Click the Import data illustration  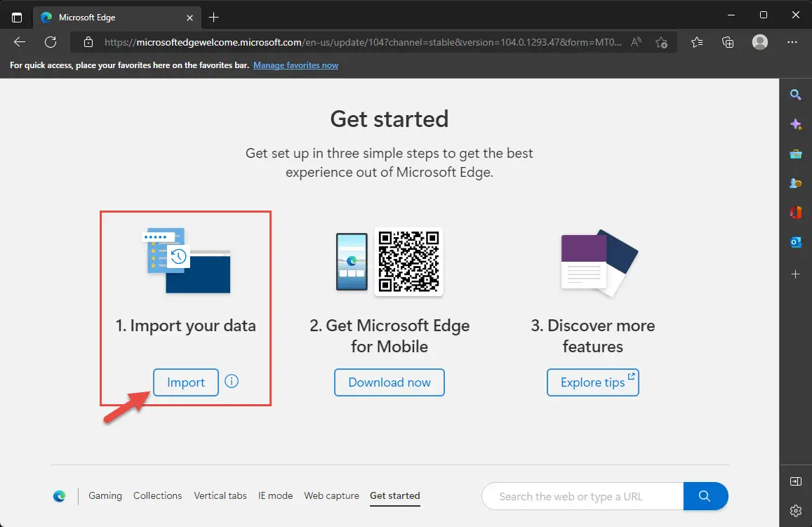point(187,260)
